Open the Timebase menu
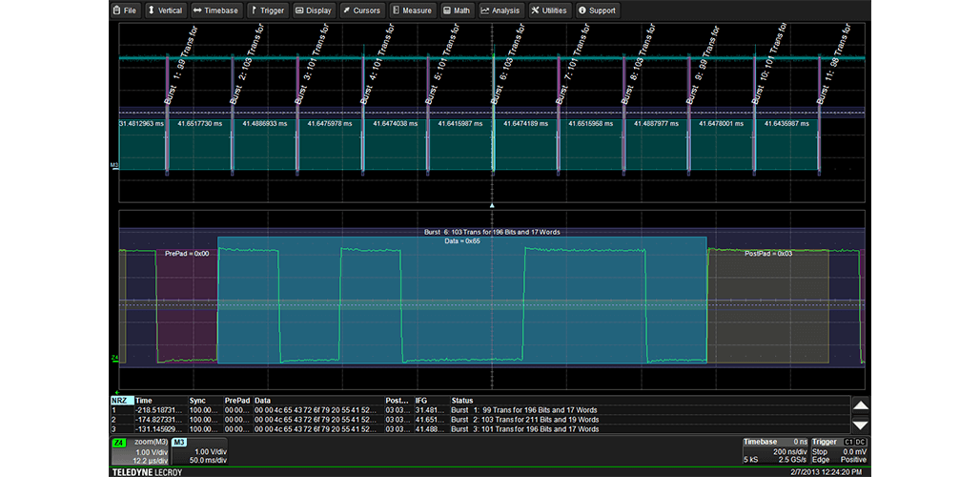The image size is (980, 477). [215, 10]
